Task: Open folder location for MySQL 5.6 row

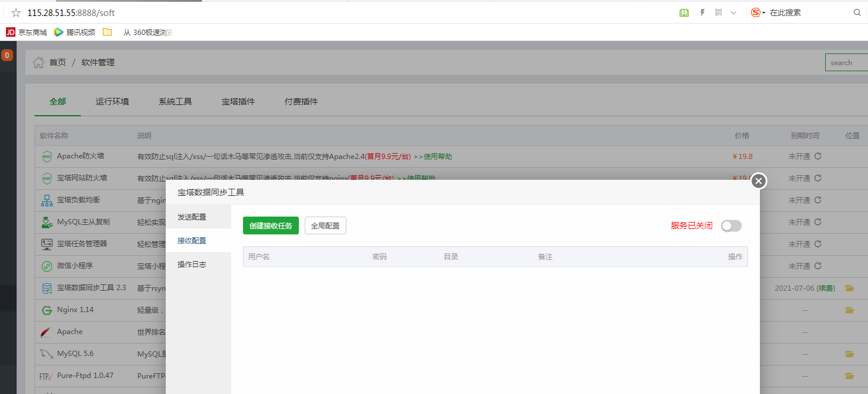Action: click(x=850, y=354)
